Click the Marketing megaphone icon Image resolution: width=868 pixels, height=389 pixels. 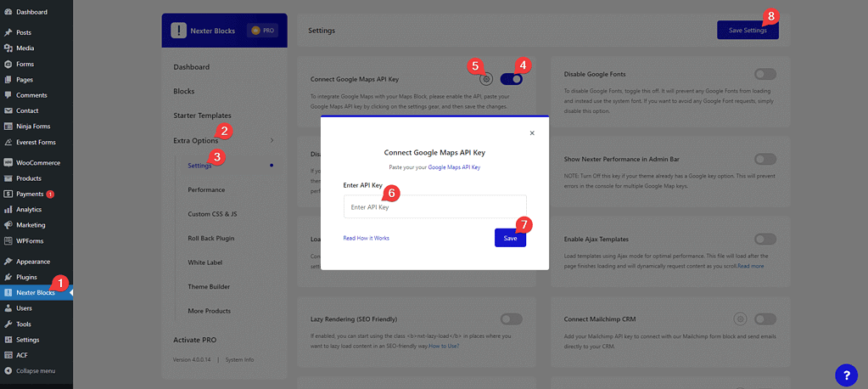tap(8, 225)
